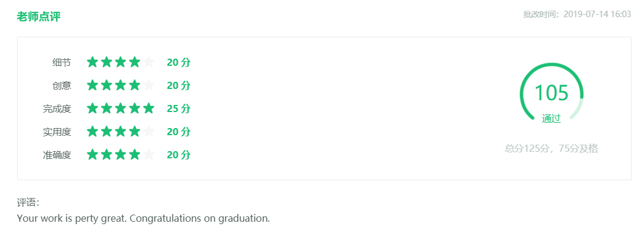The width and height of the screenshot is (644, 249).
Task: Click the first star in 完成度 row
Action: (x=92, y=108)
